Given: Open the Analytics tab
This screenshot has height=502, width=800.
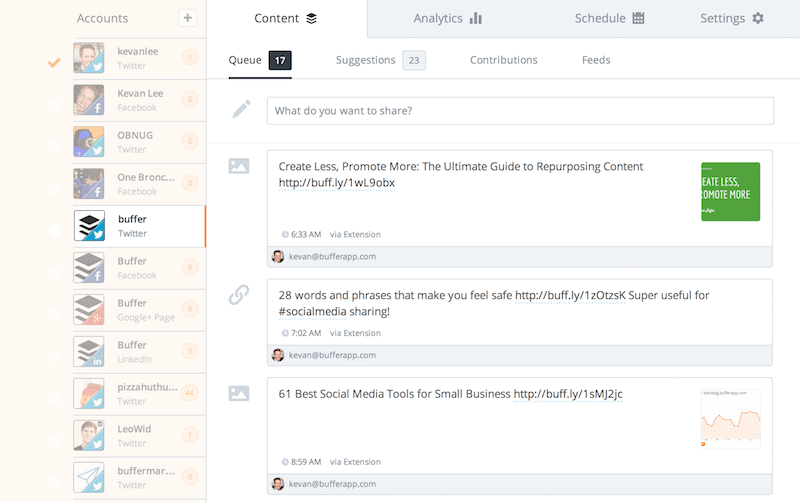Looking at the screenshot, I should (x=447, y=18).
